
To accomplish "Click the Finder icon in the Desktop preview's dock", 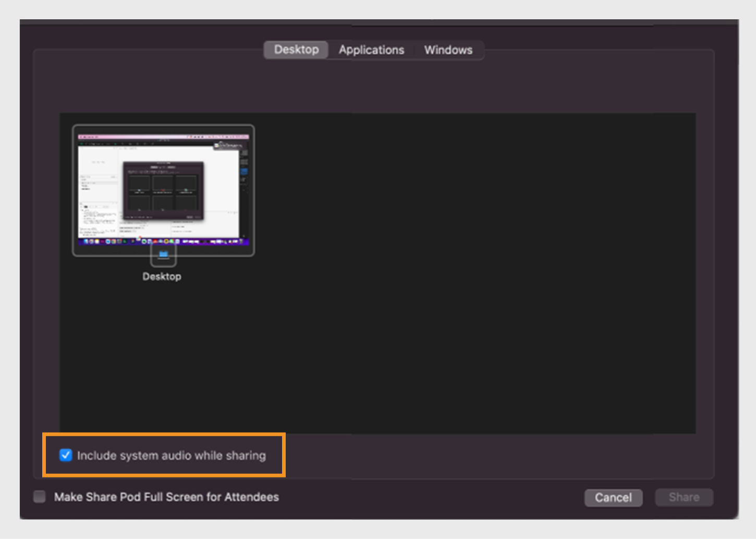I will click(85, 242).
